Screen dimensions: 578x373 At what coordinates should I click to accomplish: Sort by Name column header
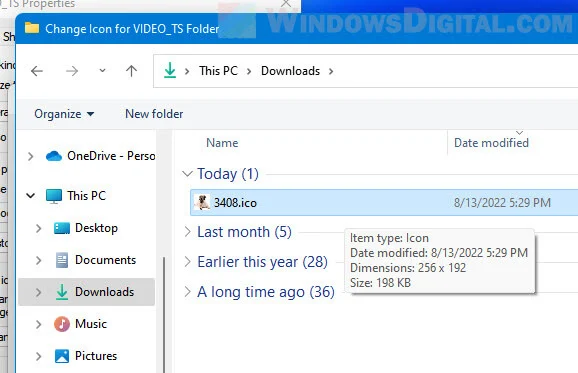pyautogui.click(x=222, y=143)
